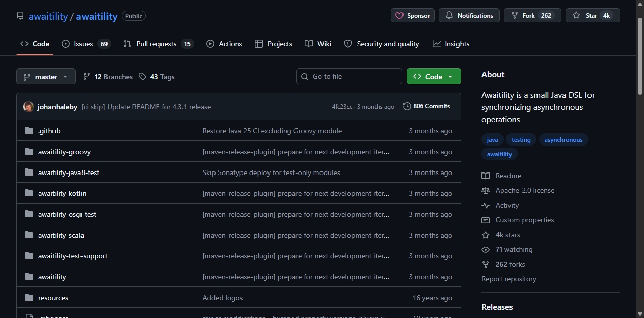Image resolution: width=644 pixels, height=318 pixels.
Task: Select the testing topic tag
Action: coord(521,140)
